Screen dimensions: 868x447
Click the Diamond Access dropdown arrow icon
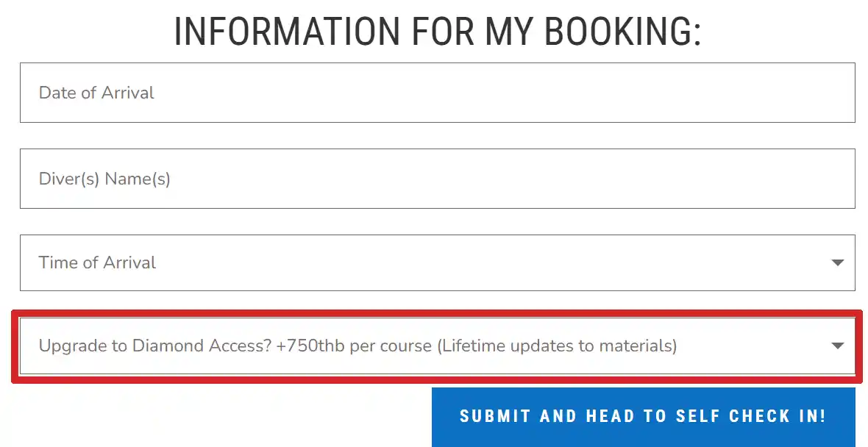(837, 346)
